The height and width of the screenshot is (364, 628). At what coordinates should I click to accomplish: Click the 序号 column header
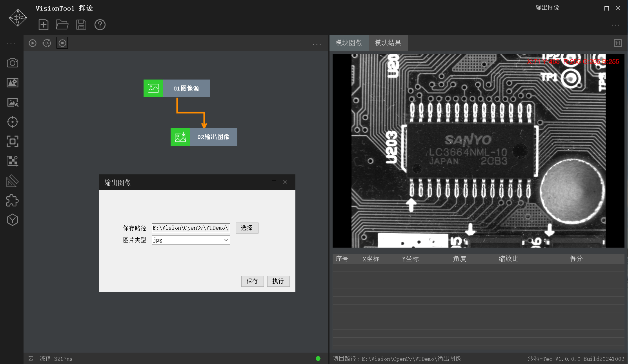click(x=342, y=259)
